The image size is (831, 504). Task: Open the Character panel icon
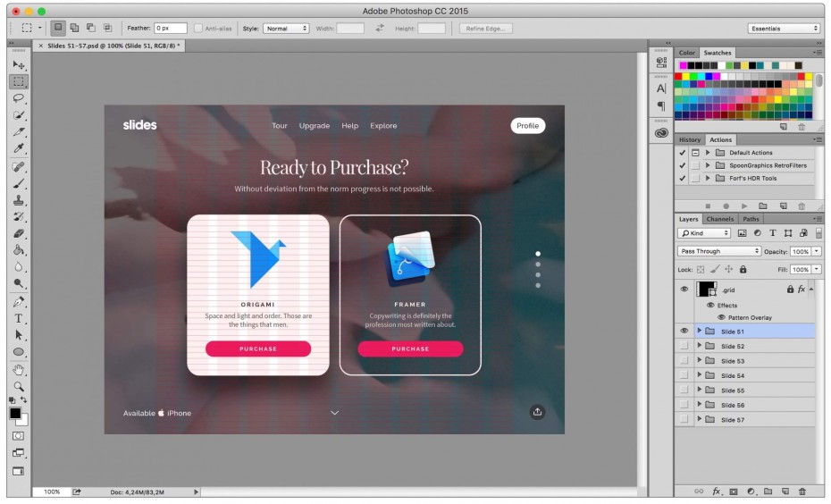(x=661, y=88)
